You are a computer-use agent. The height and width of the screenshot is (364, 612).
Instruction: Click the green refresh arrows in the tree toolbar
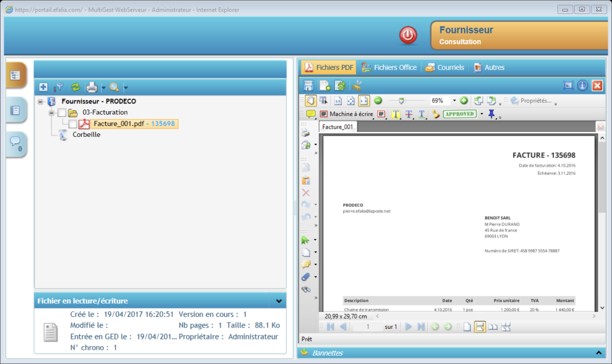[75, 87]
